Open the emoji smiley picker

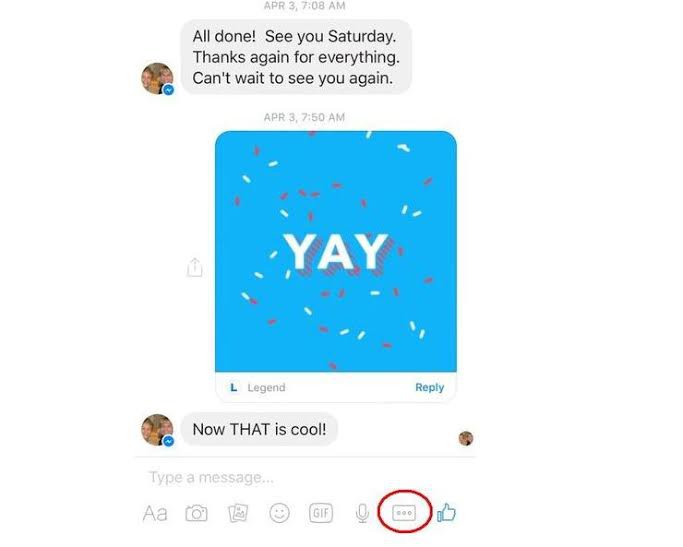click(279, 513)
